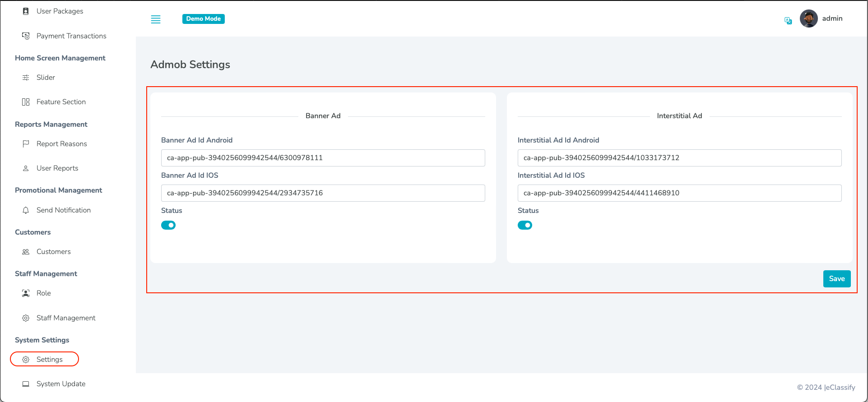Click the Demo Mode badge
The image size is (868, 402).
(204, 19)
